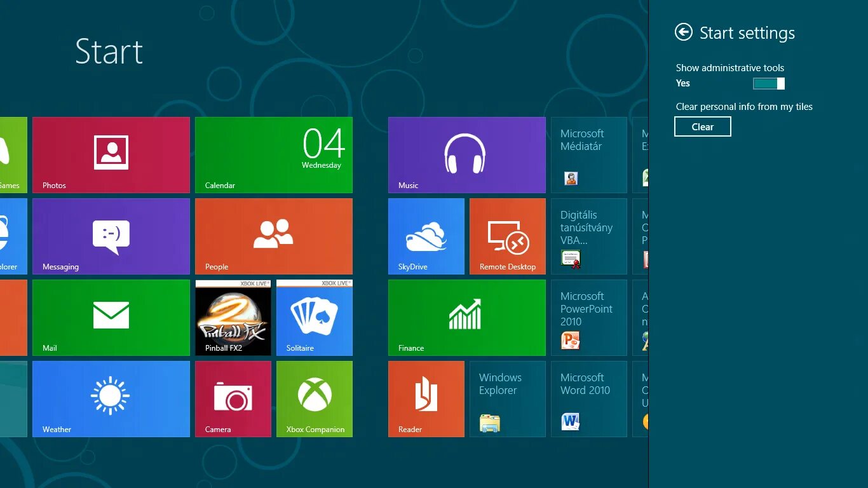Launch the Music app tile
The width and height of the screenshot is (868, 488).
coord(467,155)
